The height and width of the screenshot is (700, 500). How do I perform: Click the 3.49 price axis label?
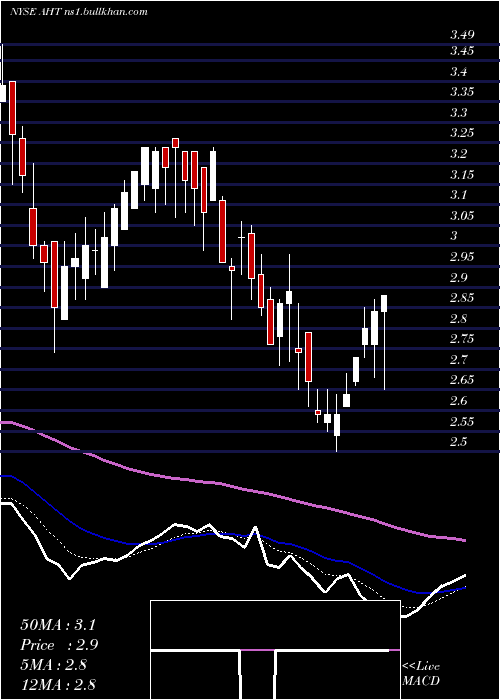462,35
